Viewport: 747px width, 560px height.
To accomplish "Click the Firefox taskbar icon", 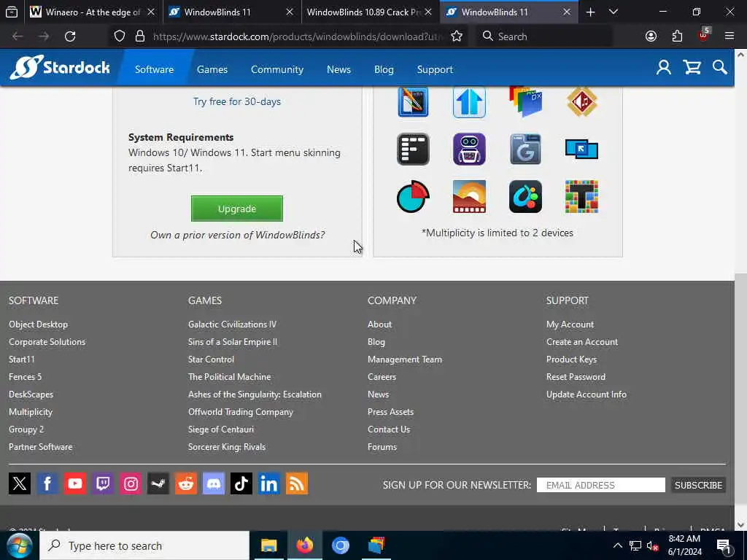I will (304, 545).
